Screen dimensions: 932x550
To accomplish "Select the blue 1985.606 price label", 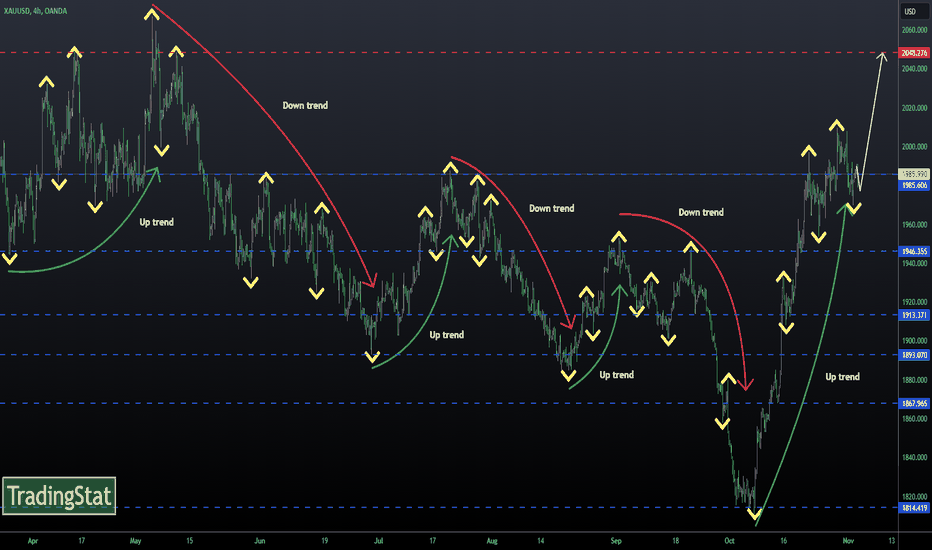I will [x=914, y=186].
